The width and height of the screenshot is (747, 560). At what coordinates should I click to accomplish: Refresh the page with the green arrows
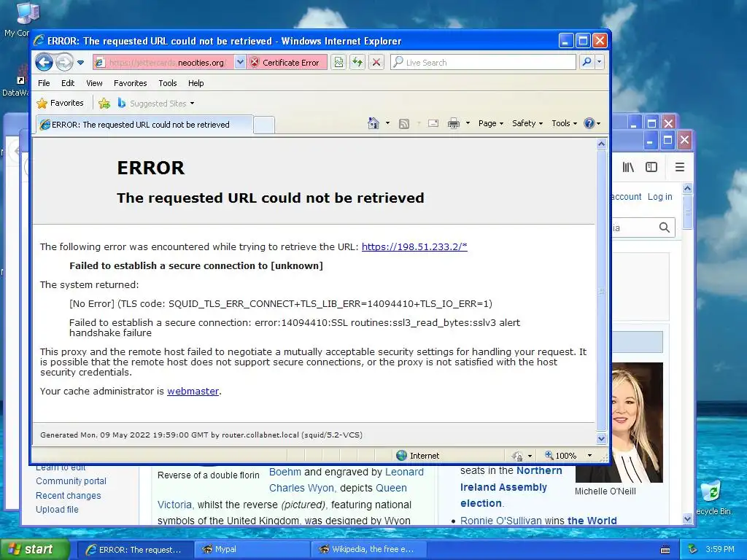(x=357, y=63)
